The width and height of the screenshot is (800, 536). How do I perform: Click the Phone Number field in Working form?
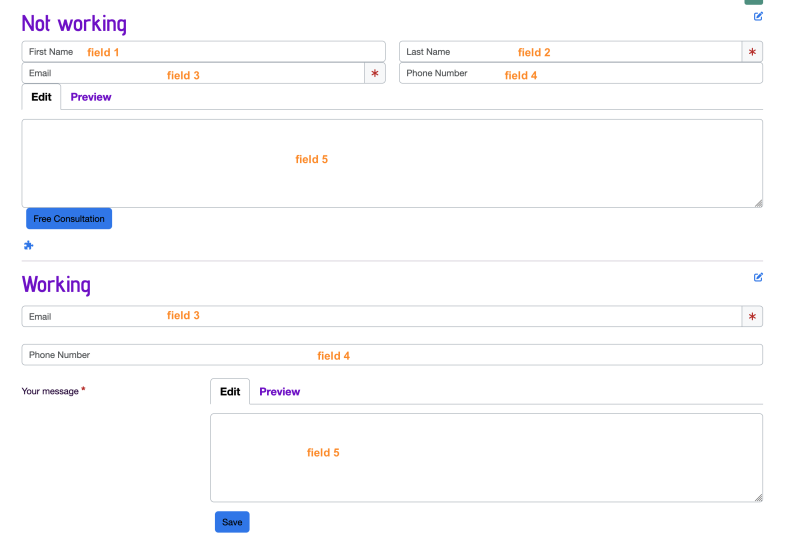[x=392, y=355]
